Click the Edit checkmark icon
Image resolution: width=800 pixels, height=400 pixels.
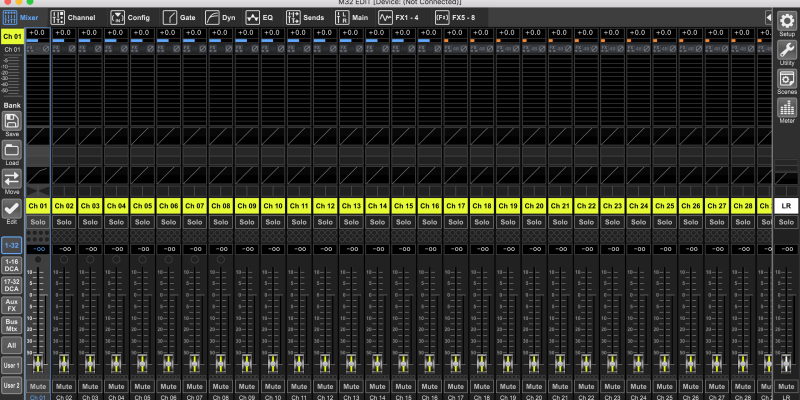[x=12, y=209]
